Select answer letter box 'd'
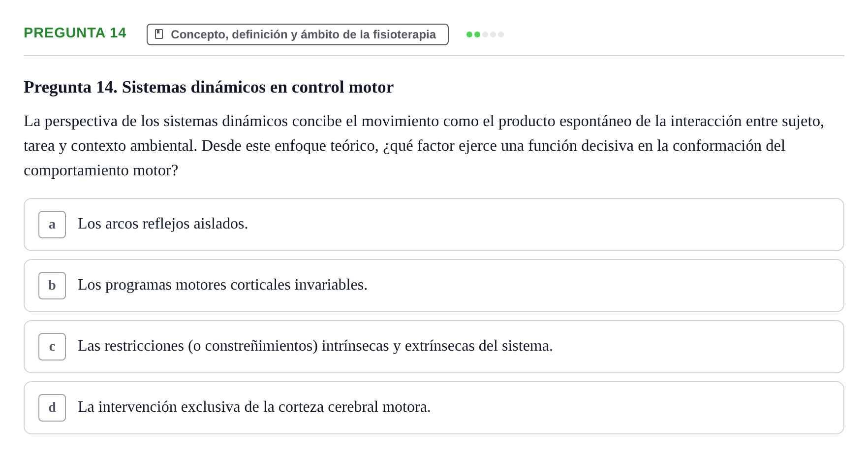Viewport: 868px width, 459px height. click(52, 408)
